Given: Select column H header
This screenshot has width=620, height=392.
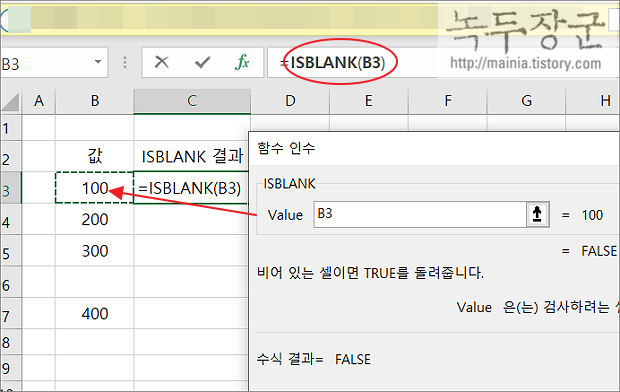Looking at the screenshot, I should [x=593, y=101].
